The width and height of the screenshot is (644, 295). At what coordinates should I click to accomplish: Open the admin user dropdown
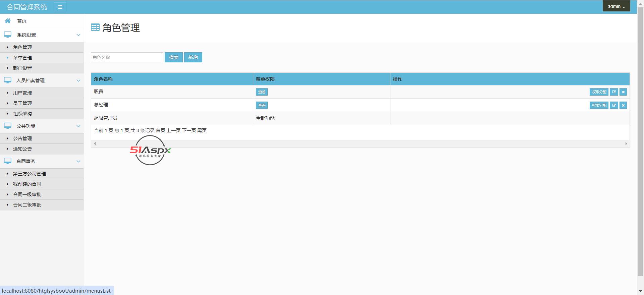click(x=616, y=6)
